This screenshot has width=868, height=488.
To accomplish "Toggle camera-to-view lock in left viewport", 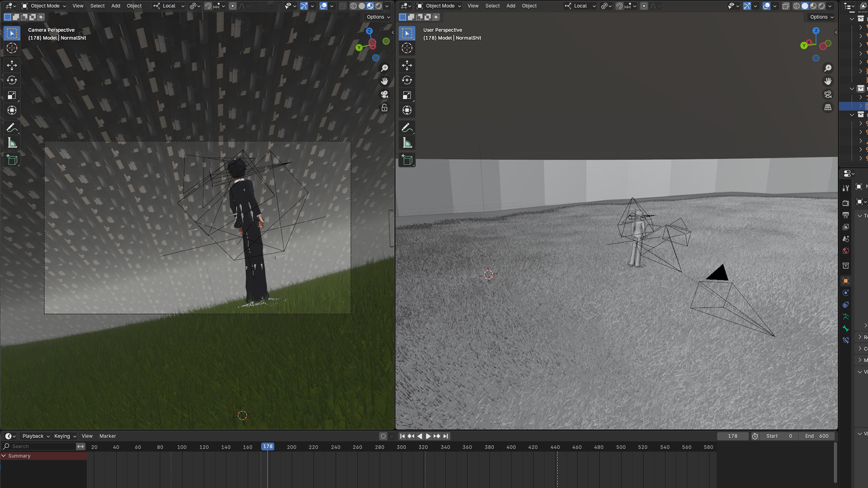I will [x=384, y=108].
